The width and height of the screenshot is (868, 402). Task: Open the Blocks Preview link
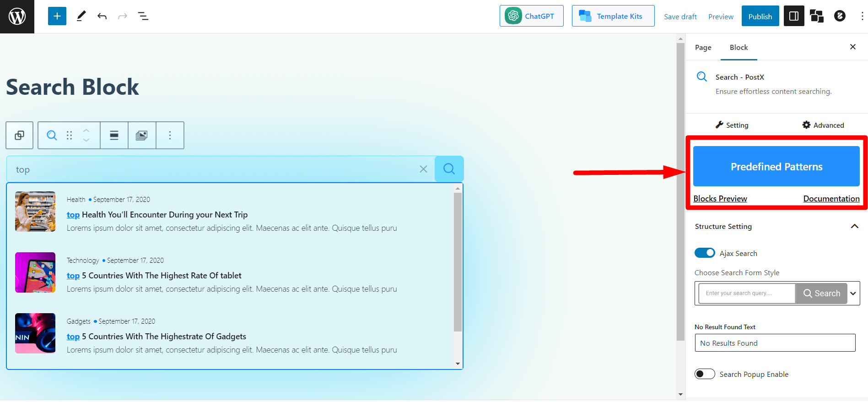(x=720, y=199)
